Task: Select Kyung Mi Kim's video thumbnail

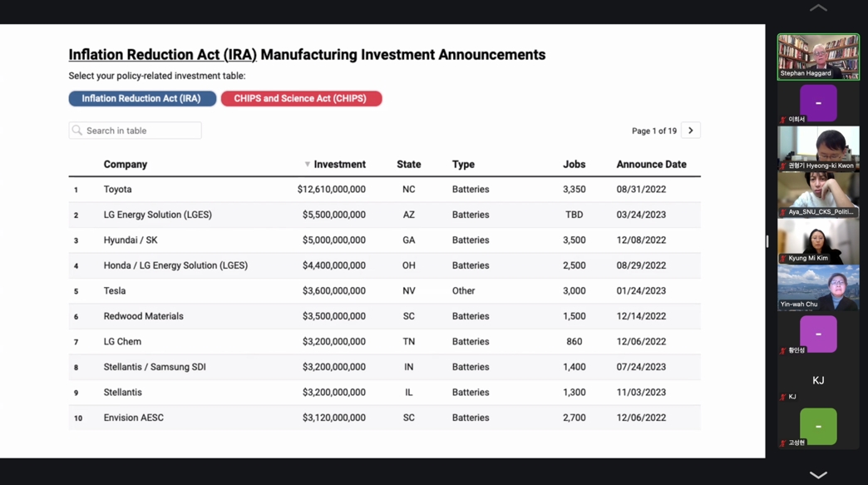Action: (818, 241)
